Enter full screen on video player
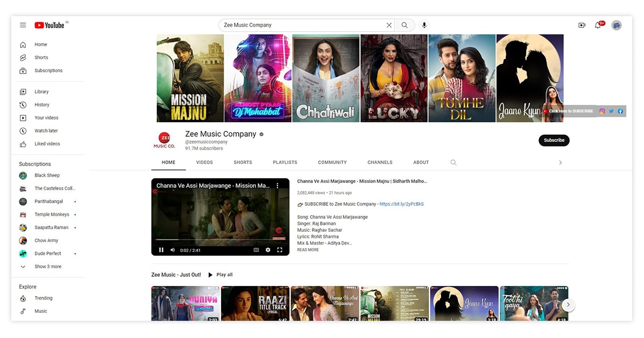 click(280, 250)
